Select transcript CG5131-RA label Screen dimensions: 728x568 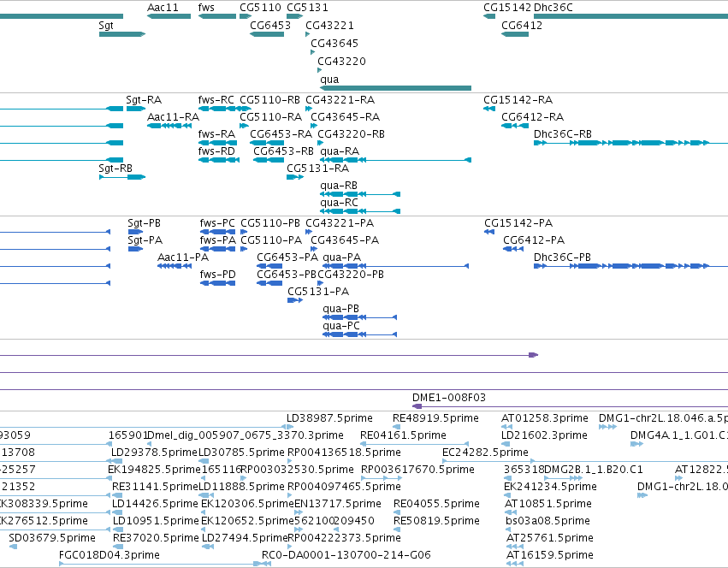point(317,169)
